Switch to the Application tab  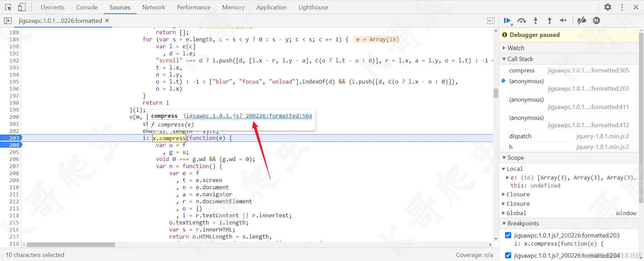pyautogui.click(x=271, y=7)
